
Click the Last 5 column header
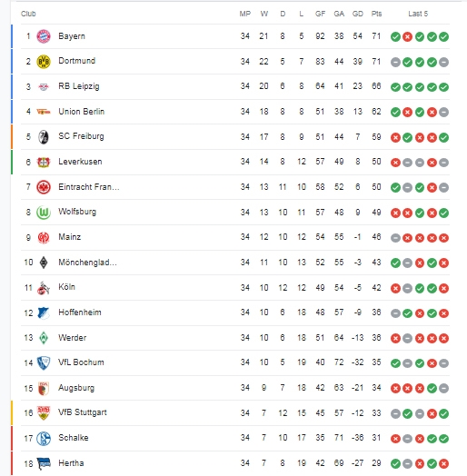point(418,14)
